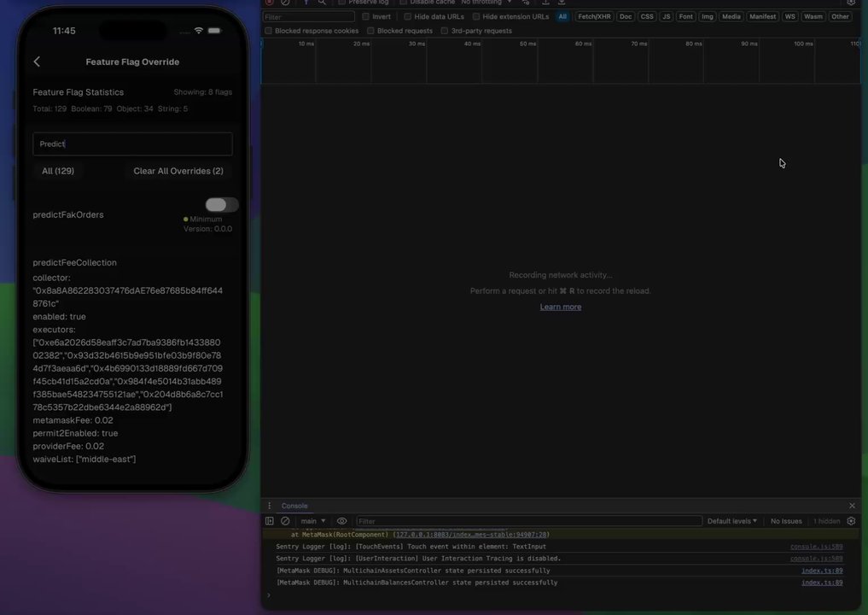Click the "metamaskFee: 0.02" value
The image size is (868, 615).
click(73, 420)
